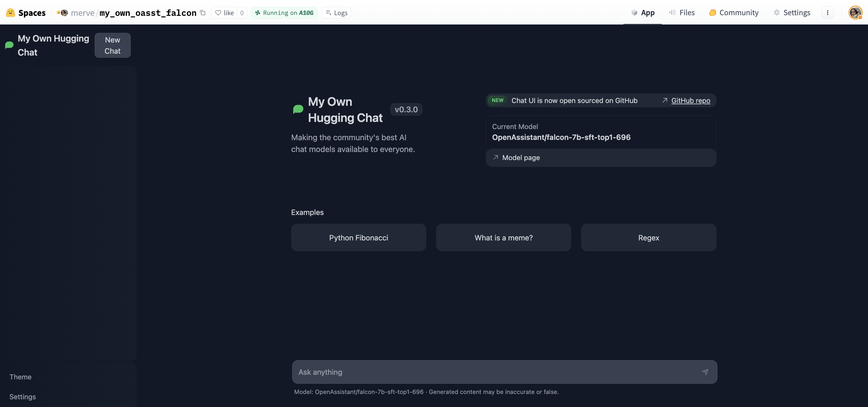
Task: Click the Hugging Face Spaces logo icon
Action: (x=11, y=13)
